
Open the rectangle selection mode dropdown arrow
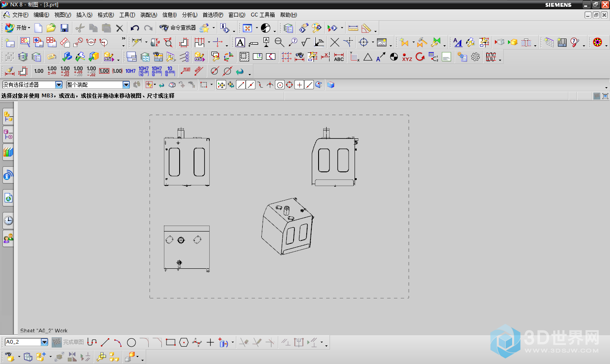tap(211, 85)
